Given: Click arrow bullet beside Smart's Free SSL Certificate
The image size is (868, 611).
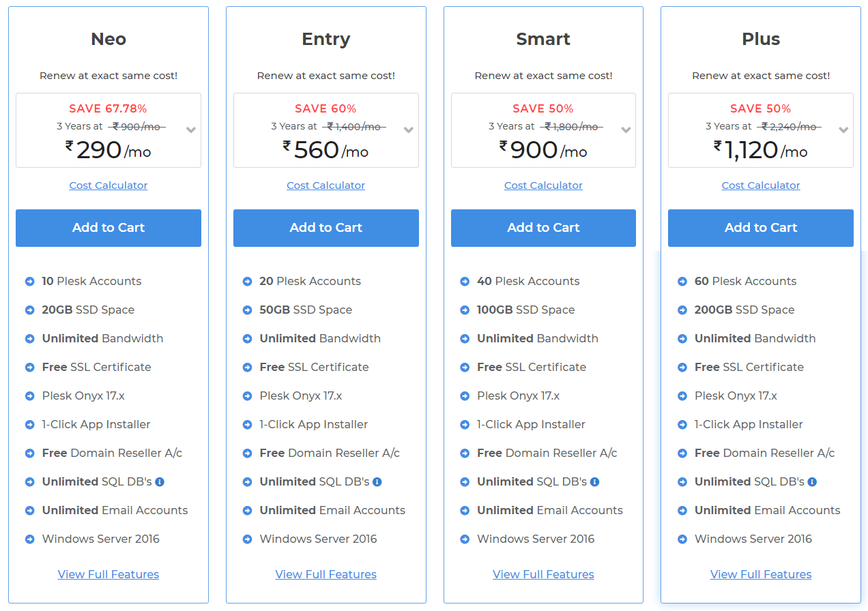Looking at the screenshot, I should tap(465, 367).
